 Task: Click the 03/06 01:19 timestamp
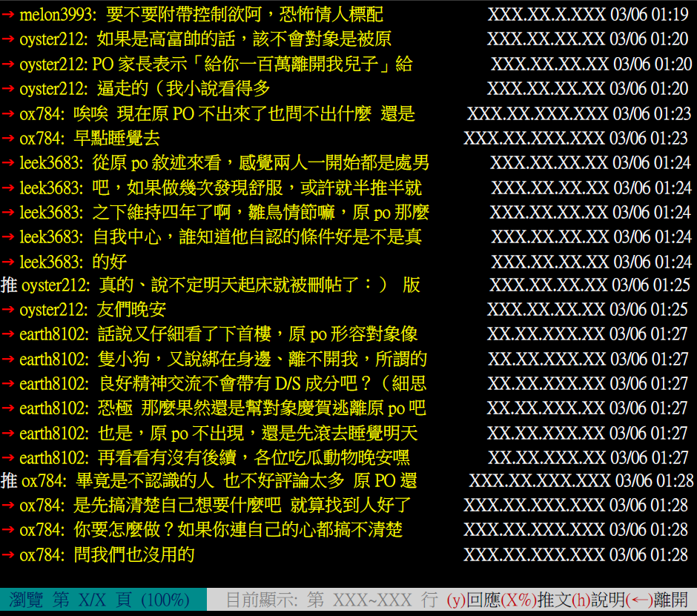(x=649, y=15)
